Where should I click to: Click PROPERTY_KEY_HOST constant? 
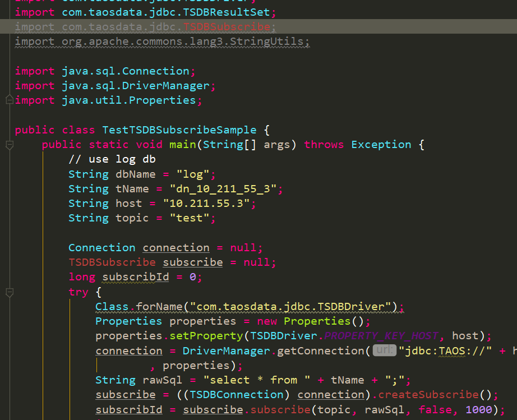pyautogui.click(x=381, y=336)
